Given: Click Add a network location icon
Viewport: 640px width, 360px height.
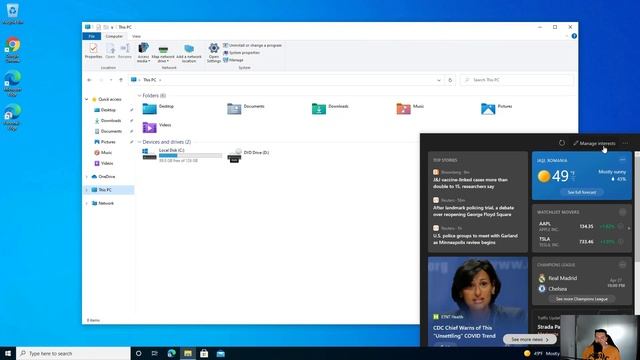Looking at the screenshot, I should pyautogui.click(x=189, y=53).
